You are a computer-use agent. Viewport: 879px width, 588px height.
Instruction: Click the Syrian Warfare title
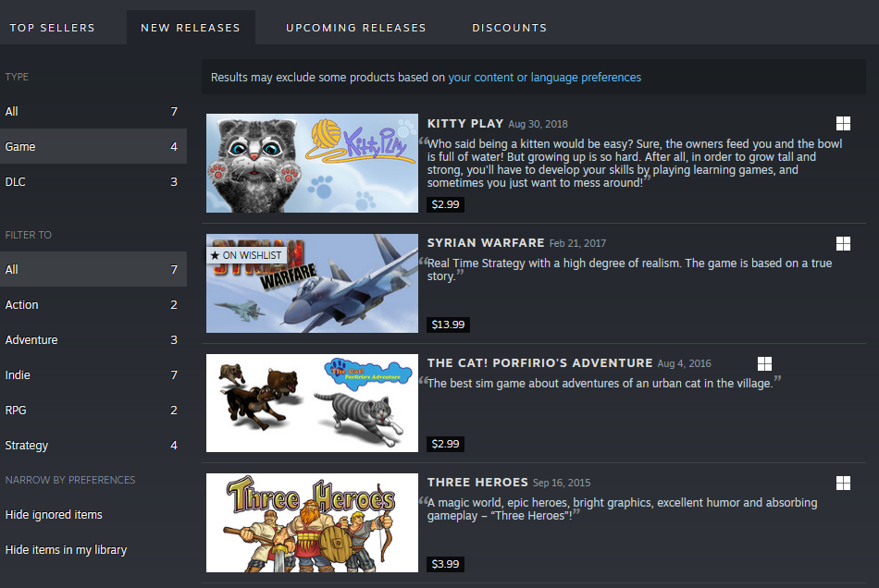click(486, 242)
